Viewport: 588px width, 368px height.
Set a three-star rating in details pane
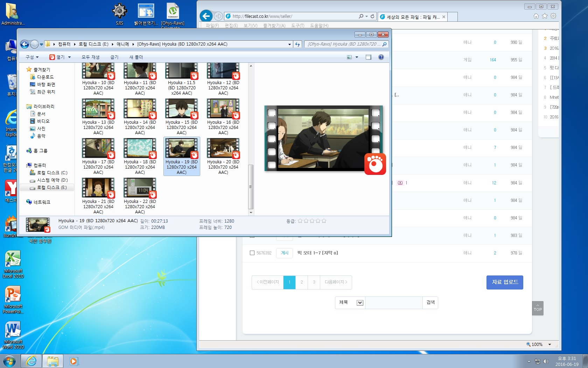312,221
